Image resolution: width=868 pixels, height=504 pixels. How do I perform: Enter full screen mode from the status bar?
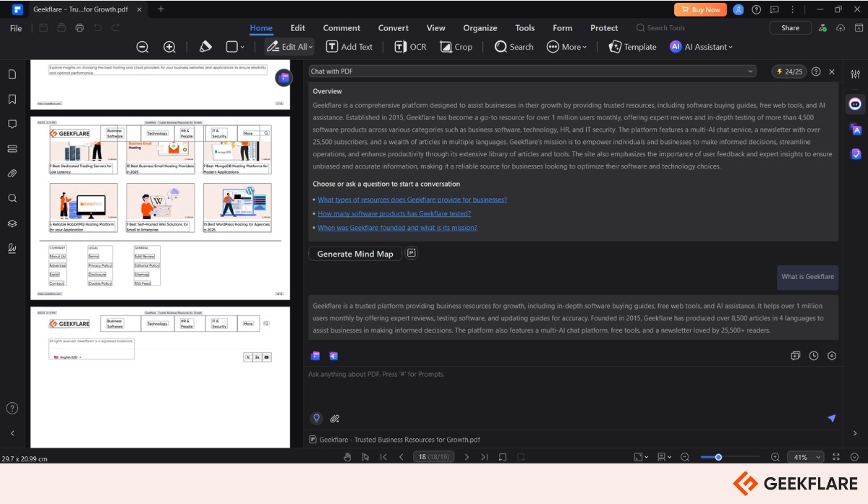click(x=836, y=457)
